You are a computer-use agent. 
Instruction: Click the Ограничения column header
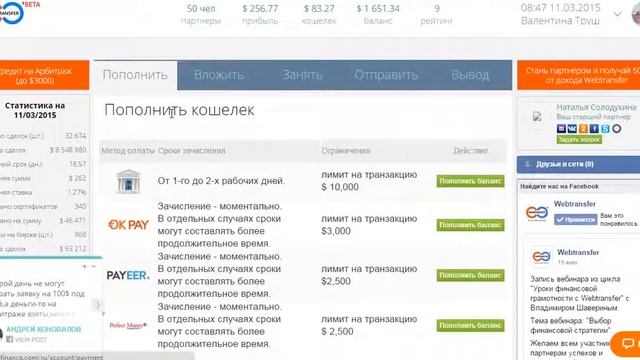346,151
